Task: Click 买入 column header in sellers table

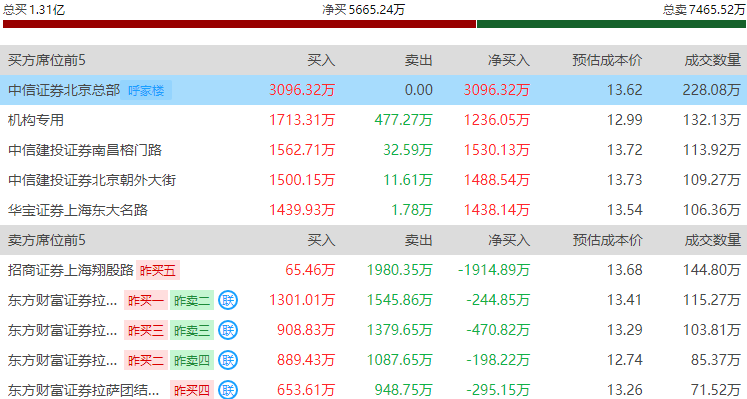Action: coord(321,240)
